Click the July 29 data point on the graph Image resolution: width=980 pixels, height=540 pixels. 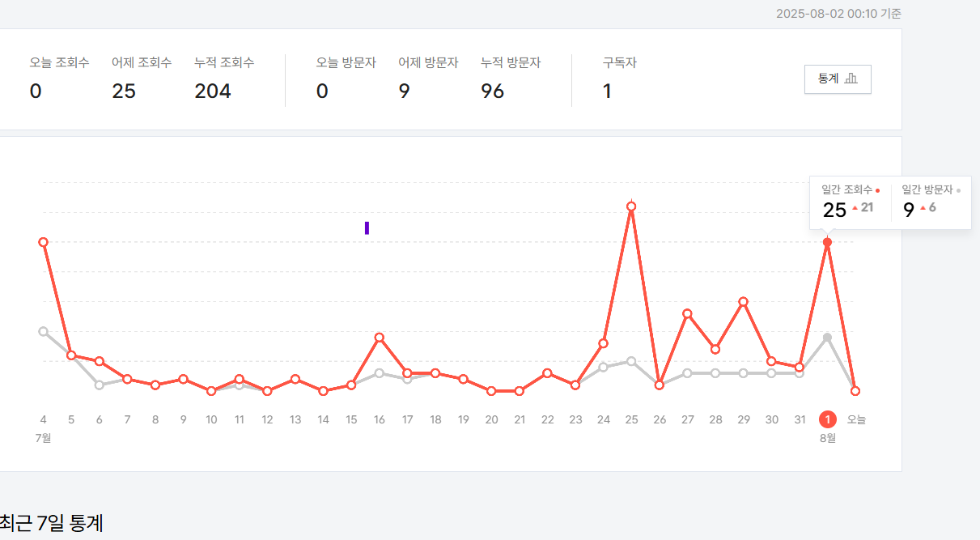744,301
